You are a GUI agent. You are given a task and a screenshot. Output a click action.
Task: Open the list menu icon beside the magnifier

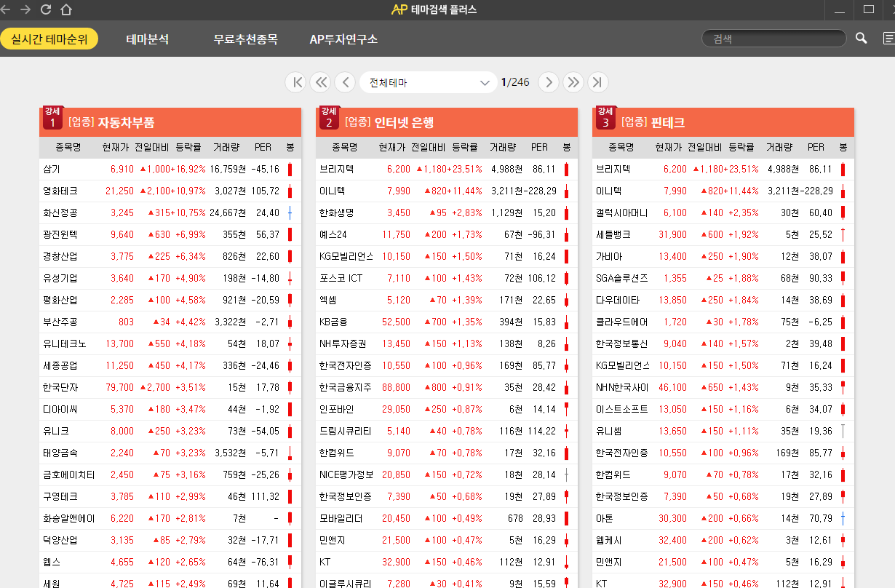tap(888, 39)
